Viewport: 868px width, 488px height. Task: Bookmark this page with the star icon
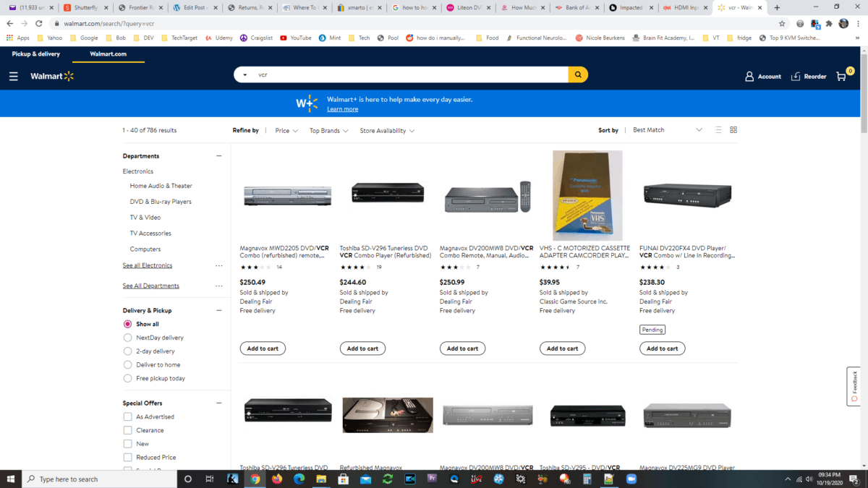click(x=782, y=23)
